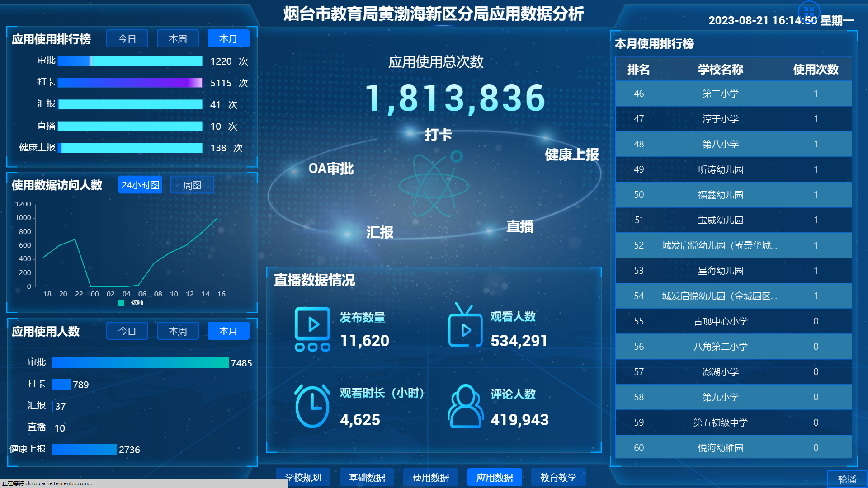Screen dimensions: 868x488
Task: Select the 古现中心小学 row
Action: (733, 321)
